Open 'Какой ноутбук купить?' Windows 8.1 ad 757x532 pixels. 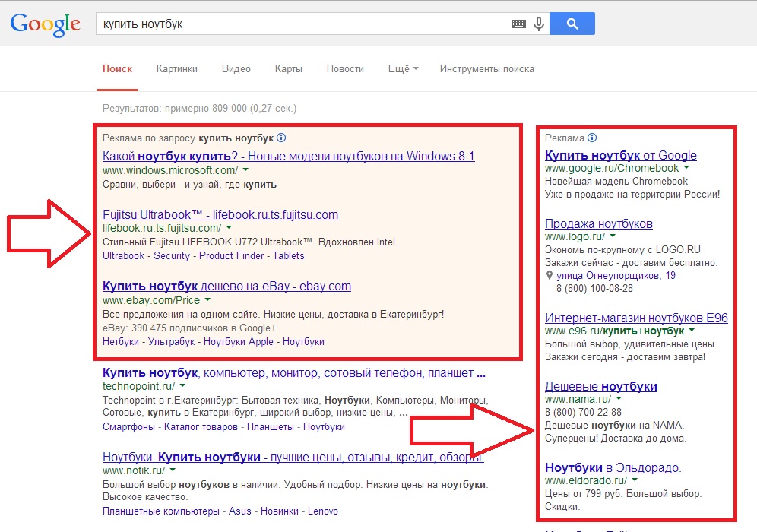(x=289, y=157)
